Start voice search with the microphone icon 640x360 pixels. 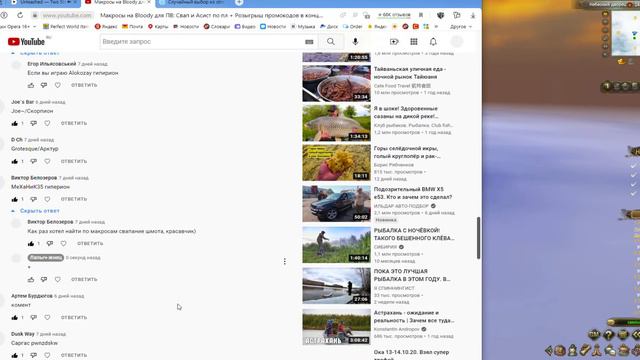[x=355, y=42]
